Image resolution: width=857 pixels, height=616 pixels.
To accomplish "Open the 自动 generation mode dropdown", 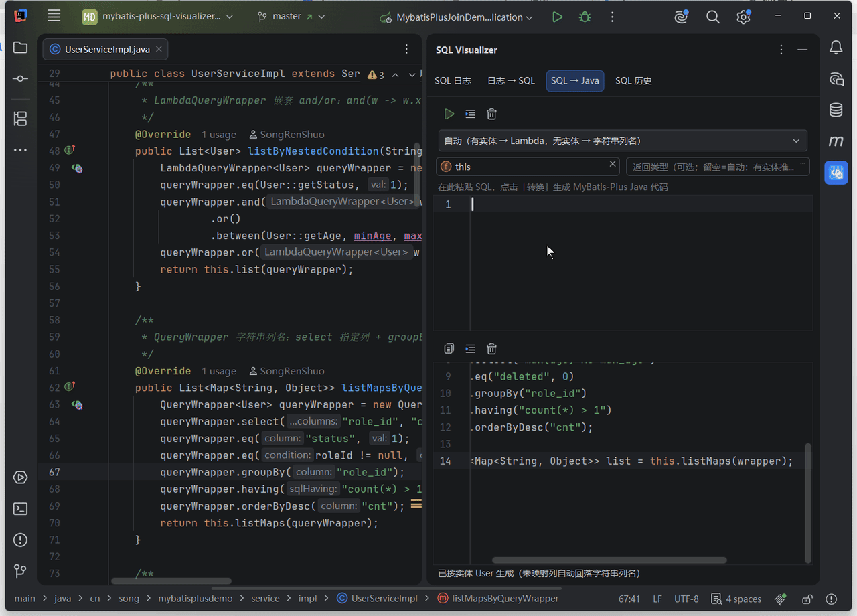I will 623,141.
